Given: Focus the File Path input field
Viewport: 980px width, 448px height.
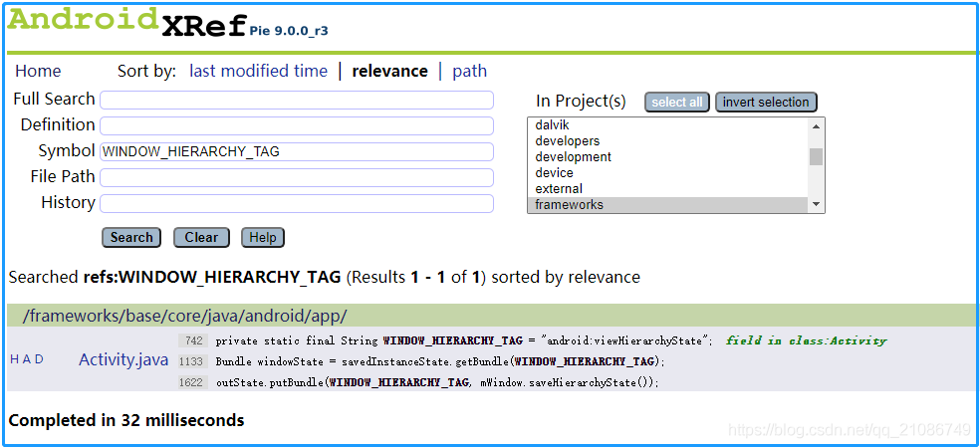Looking at the screenshot, I should (x=297, y=177).
